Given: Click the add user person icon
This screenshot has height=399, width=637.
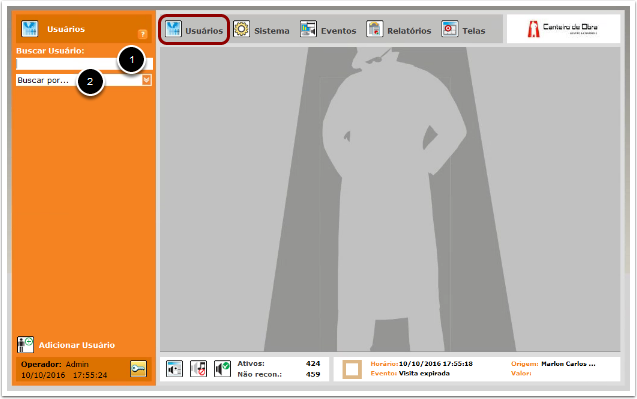Looking at the screenshot, I should click(25, 345).
